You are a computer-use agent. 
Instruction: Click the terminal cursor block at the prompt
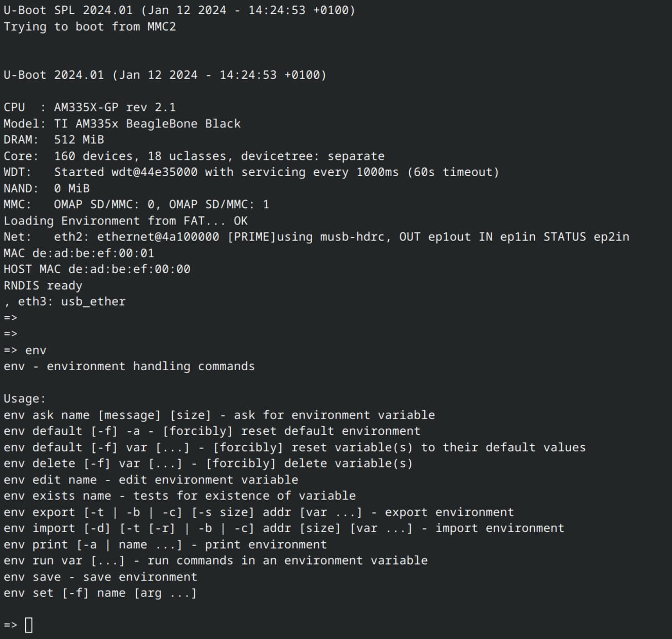(29, 625)
